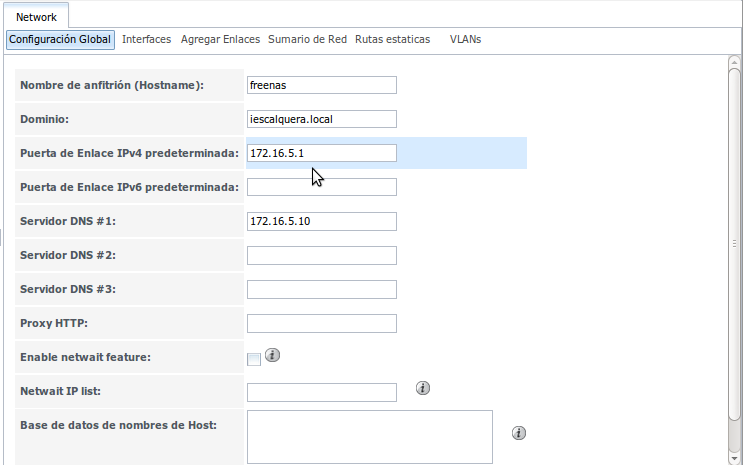
Task: Show info for Netwait IP list
Action: (x=423, y=388)
